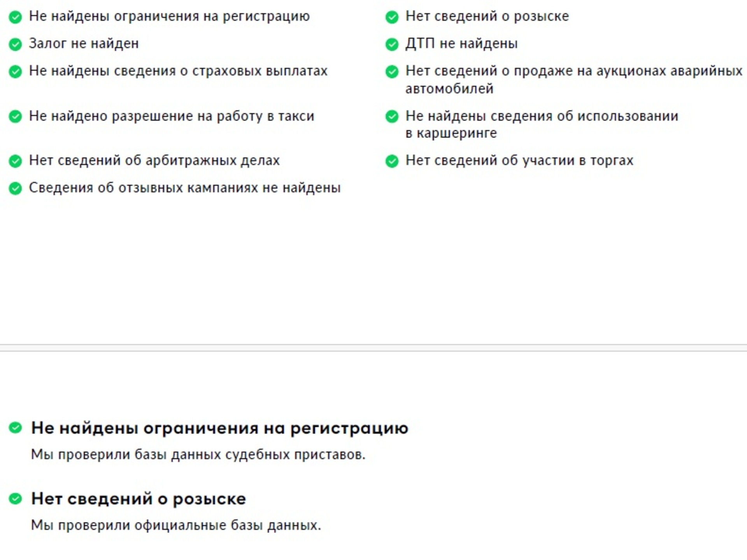Click checkmark beside bold ограничения на регистрацию heading
The width and height of the screenshot is (747, 560).
tap(16, 427)
